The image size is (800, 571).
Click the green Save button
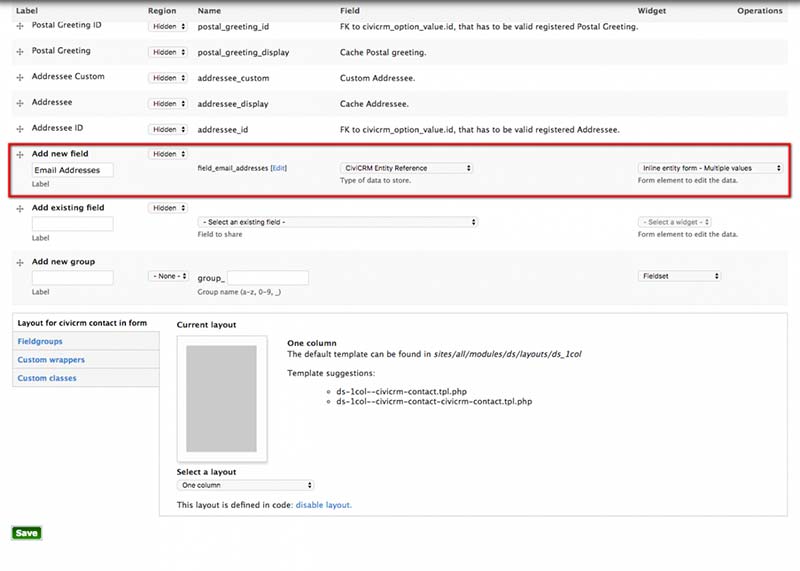[26, 533]
